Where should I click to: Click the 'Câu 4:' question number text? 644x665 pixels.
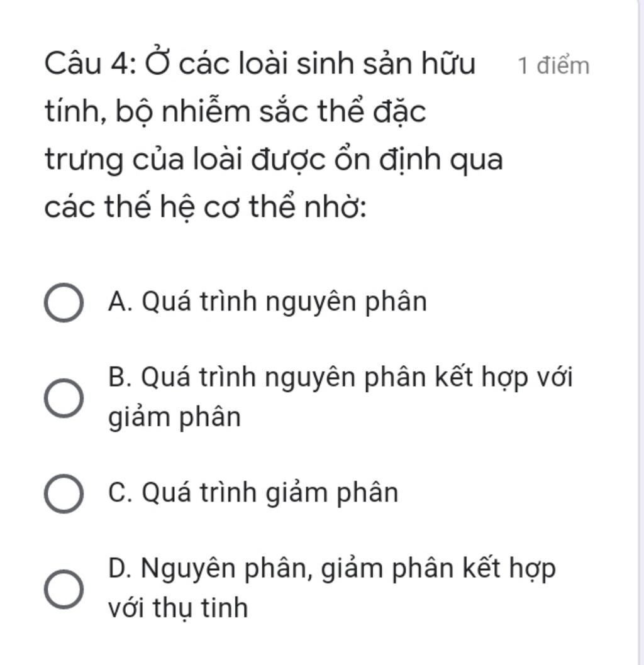click(91, 64)
